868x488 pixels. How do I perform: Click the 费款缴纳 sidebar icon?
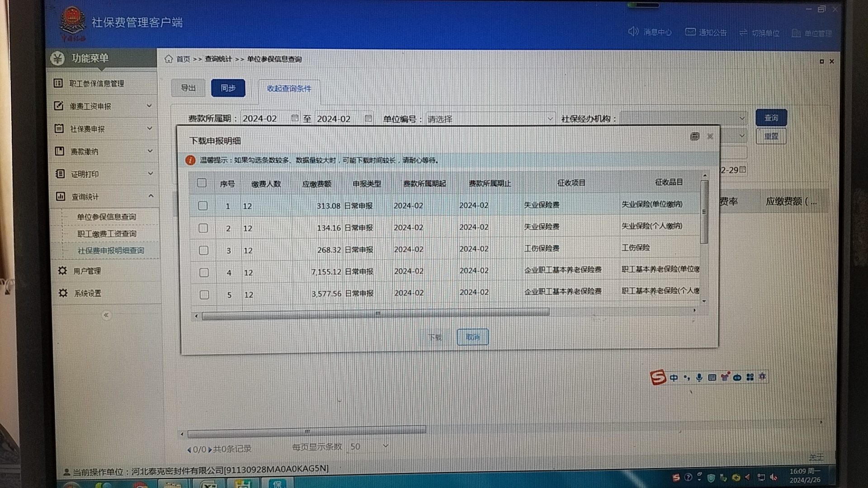click(59, 151)
